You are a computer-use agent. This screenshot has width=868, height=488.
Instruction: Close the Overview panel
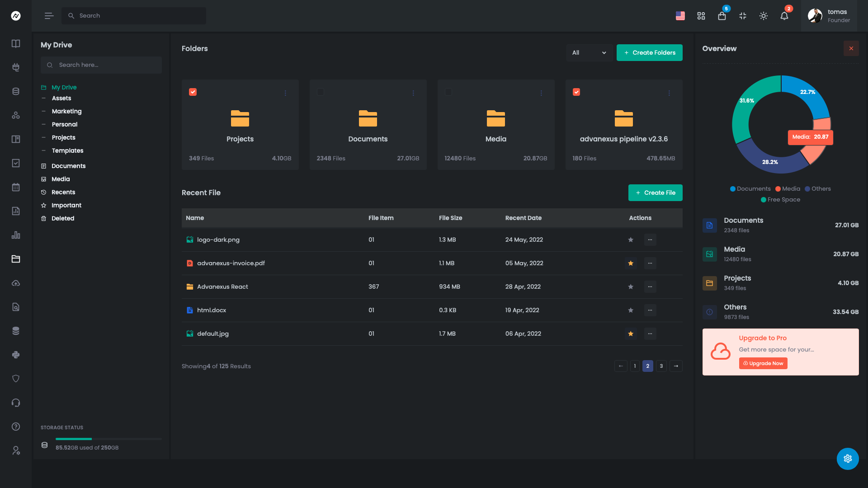pyautogui.click(x=851, y=48)
